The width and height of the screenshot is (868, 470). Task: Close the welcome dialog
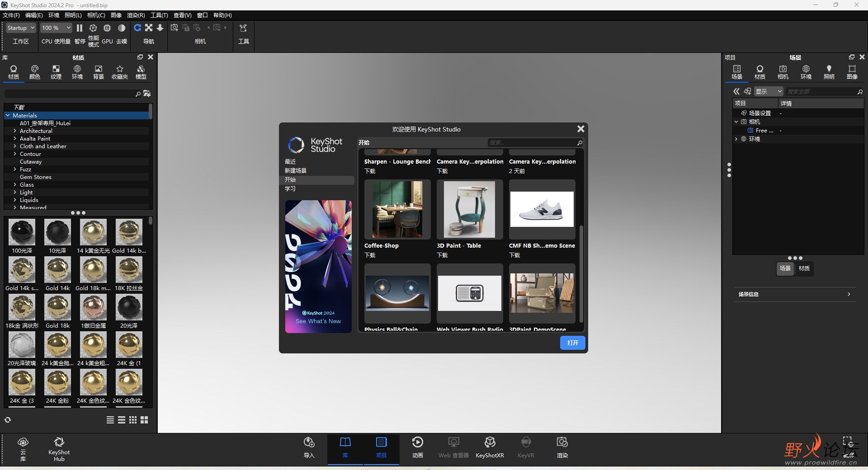(581, 129)
